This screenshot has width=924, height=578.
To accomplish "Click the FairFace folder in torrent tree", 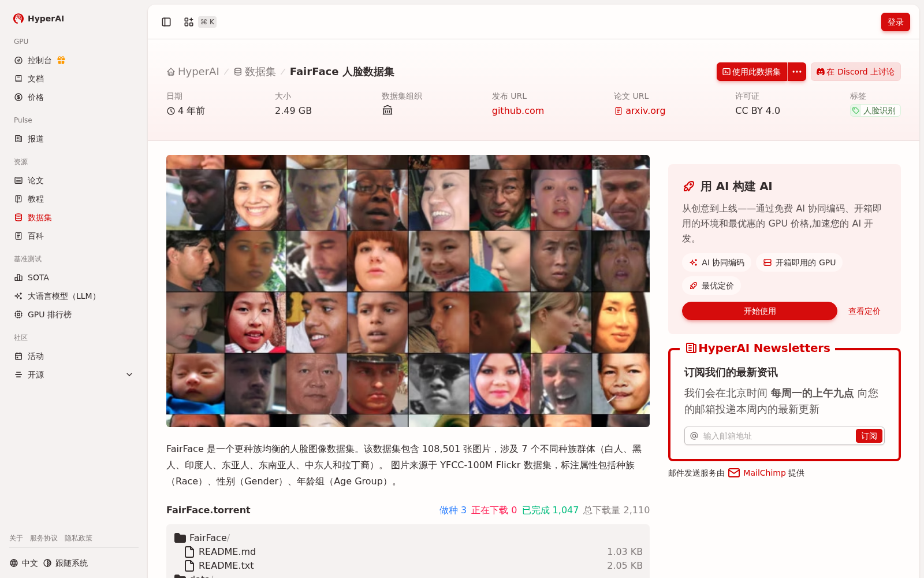I will (202, 538).
